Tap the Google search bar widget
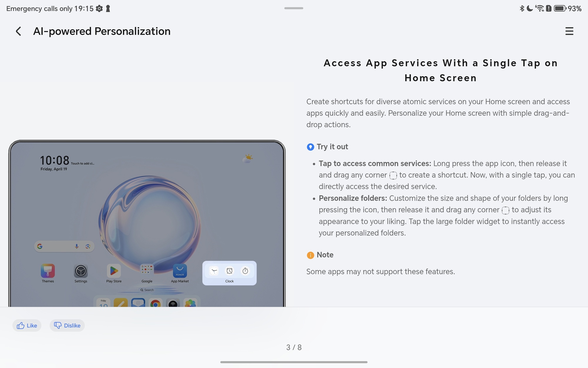This screenshot has height=368, width=588. (64, 246)
